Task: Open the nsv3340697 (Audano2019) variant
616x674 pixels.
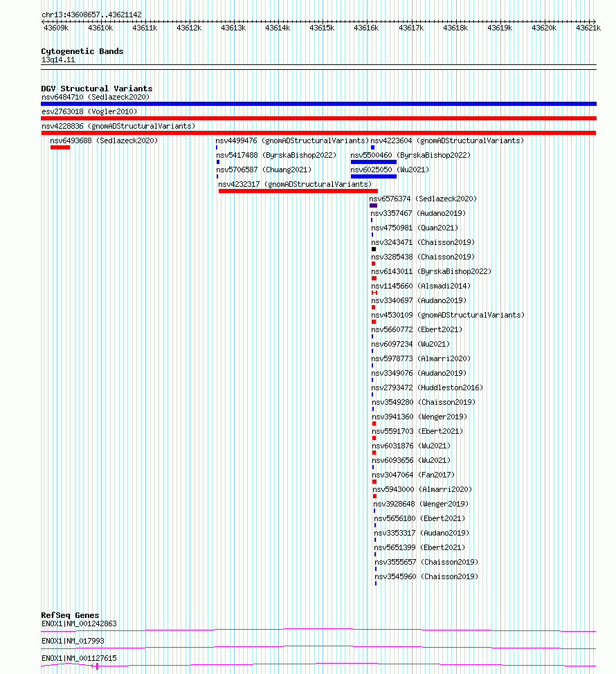Action: [x=419, y=300]
